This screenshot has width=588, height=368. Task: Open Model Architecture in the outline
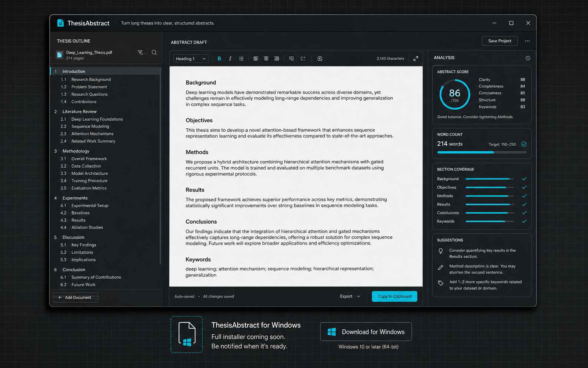[x=90, y=174]
